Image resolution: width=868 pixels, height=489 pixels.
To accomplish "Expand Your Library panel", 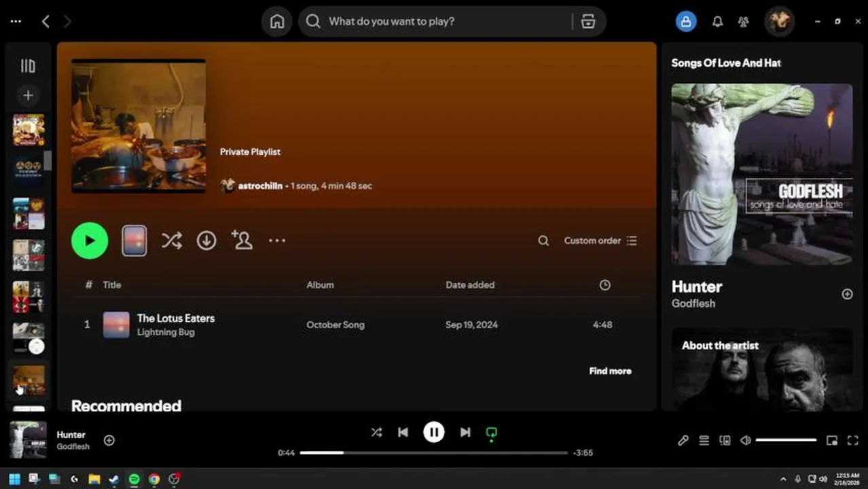I will click(28, 66).
